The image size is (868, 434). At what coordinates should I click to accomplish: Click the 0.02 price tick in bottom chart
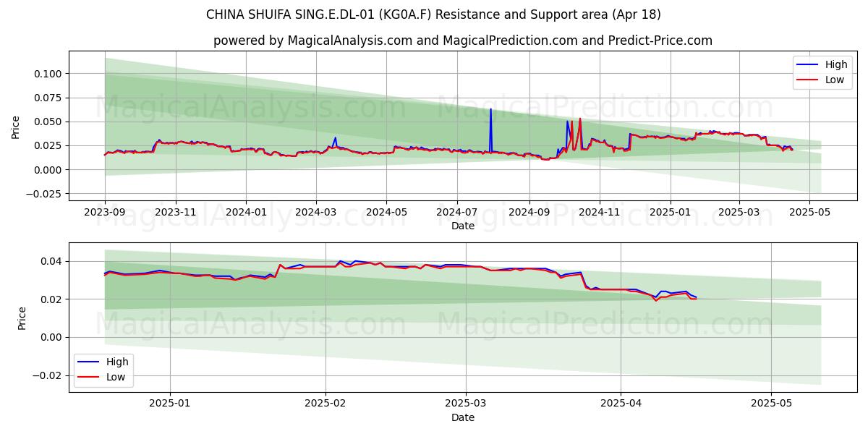(x=53, y=299)
